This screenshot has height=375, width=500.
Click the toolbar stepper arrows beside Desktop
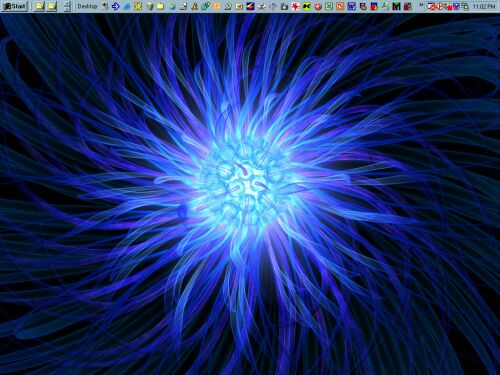(68, 6)
